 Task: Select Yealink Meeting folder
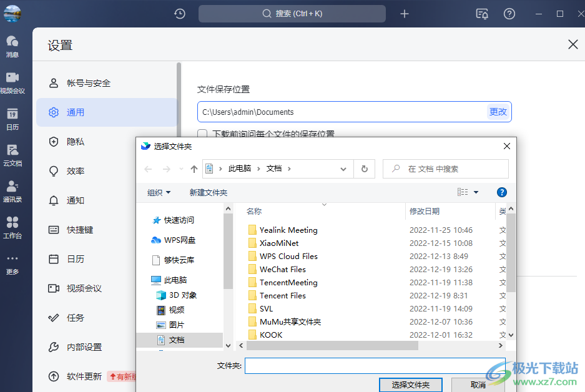click(x=283, y=230)
